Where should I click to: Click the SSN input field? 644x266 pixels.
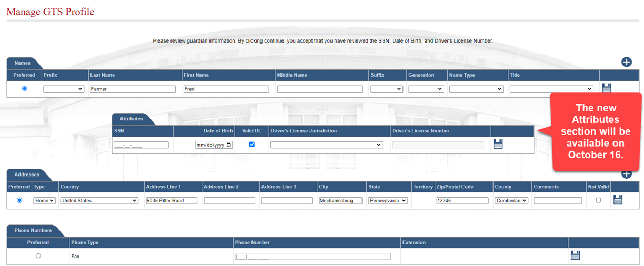point(141,145)
